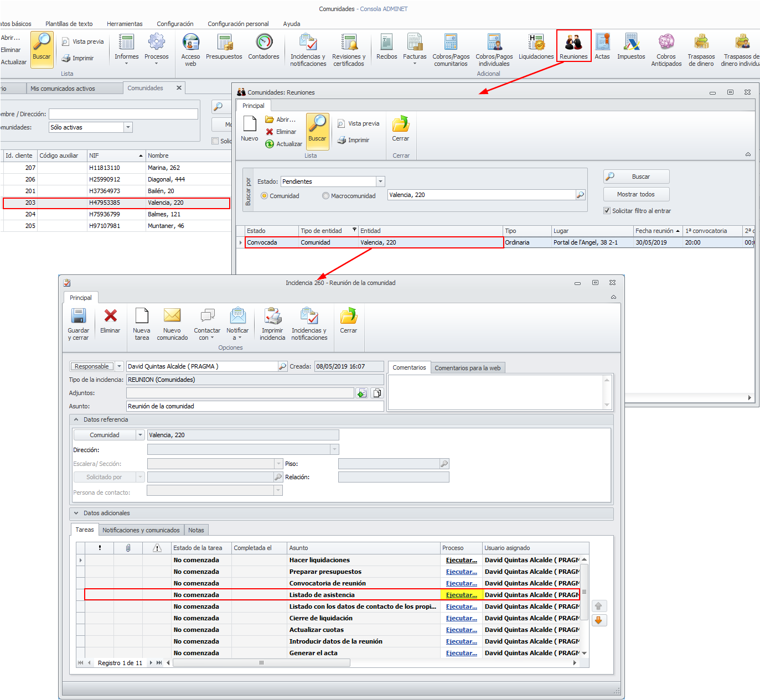Switch to Notificaciones y comunicados tab
This screenshot has height=700, width=760.
(141, 530)
